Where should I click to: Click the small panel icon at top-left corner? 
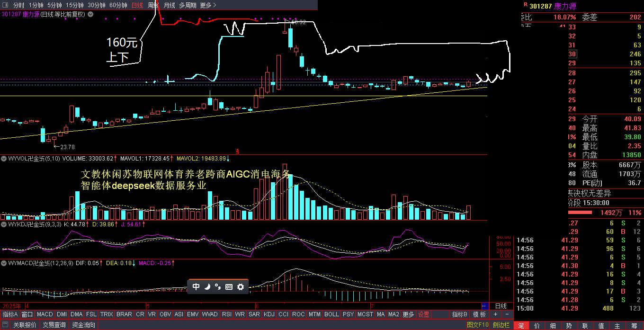(5, 5)
